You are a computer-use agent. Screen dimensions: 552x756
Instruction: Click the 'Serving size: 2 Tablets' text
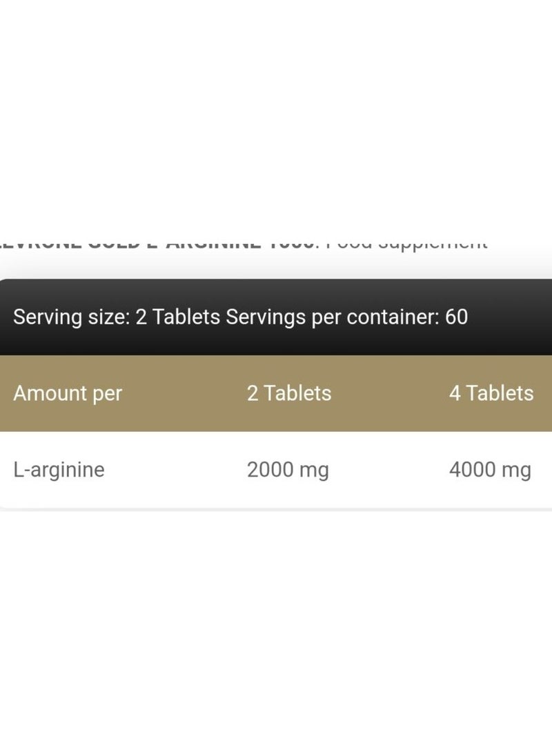coord(117,317)
